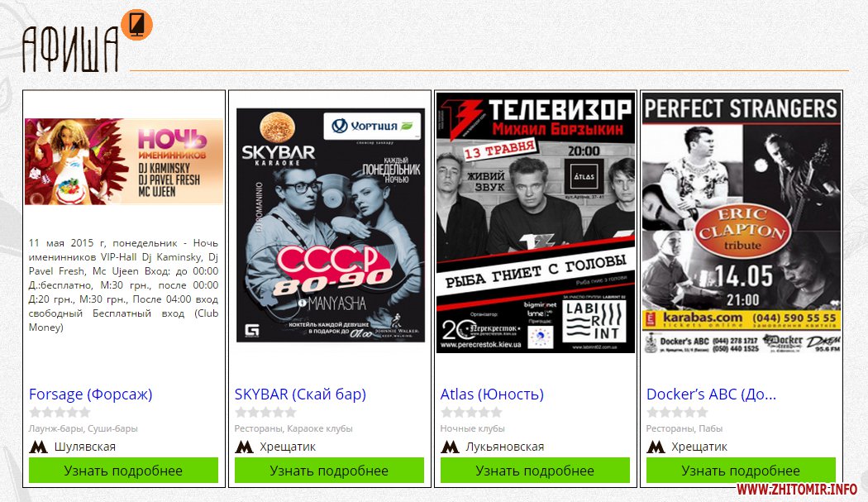Click the metro icon in SKYBAR card
The image size is (868, 502).
click(x=244, y=447)
